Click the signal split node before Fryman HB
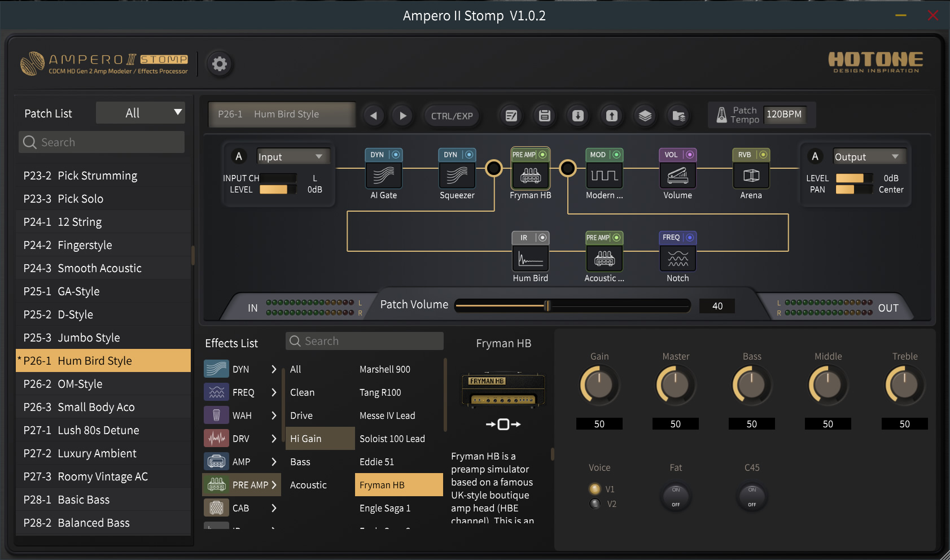Viewport: 950px width, 560px height. coord(494,168)
